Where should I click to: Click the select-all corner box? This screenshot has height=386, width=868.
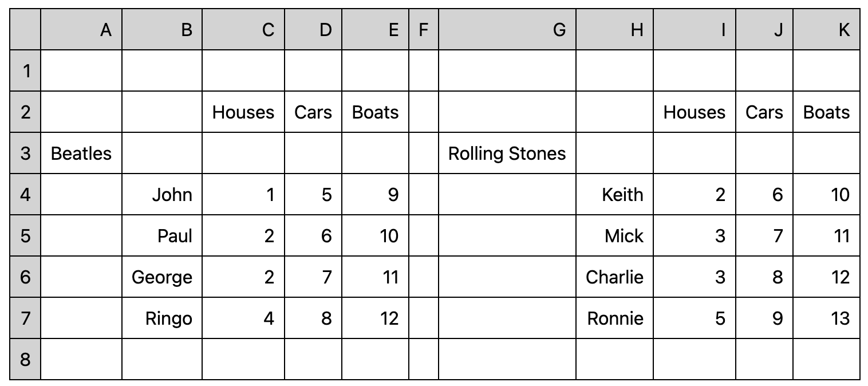coord(25,30)
